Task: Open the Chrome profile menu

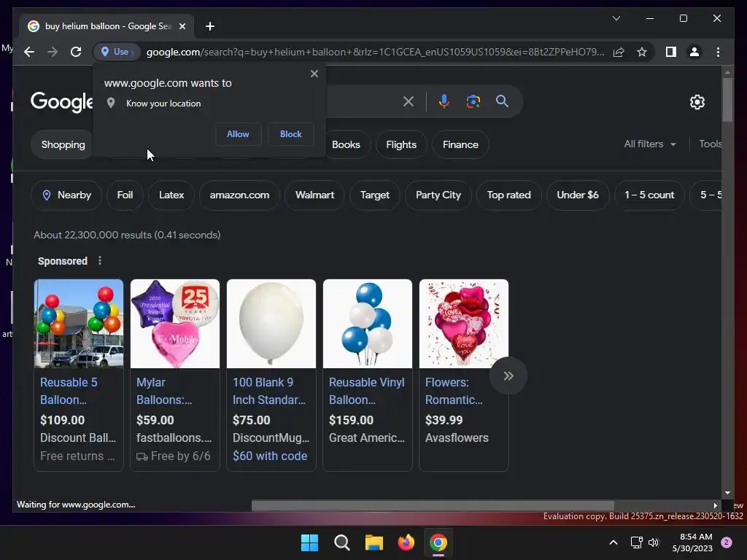Action: [x=694, y=52]
